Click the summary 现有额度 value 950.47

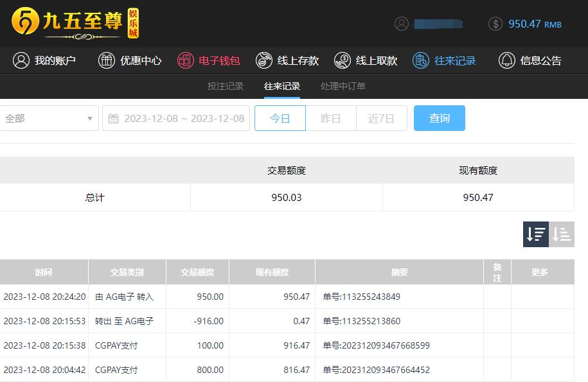coord(478,197)
